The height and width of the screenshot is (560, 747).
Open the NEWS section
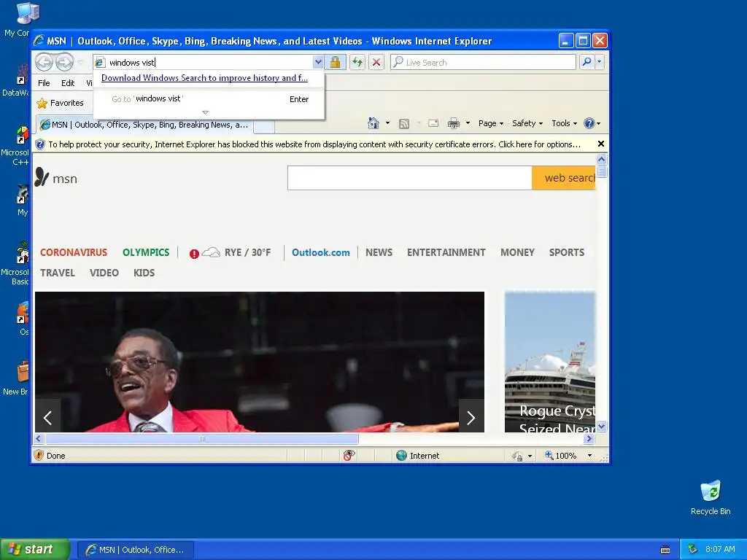click(379, 252)
